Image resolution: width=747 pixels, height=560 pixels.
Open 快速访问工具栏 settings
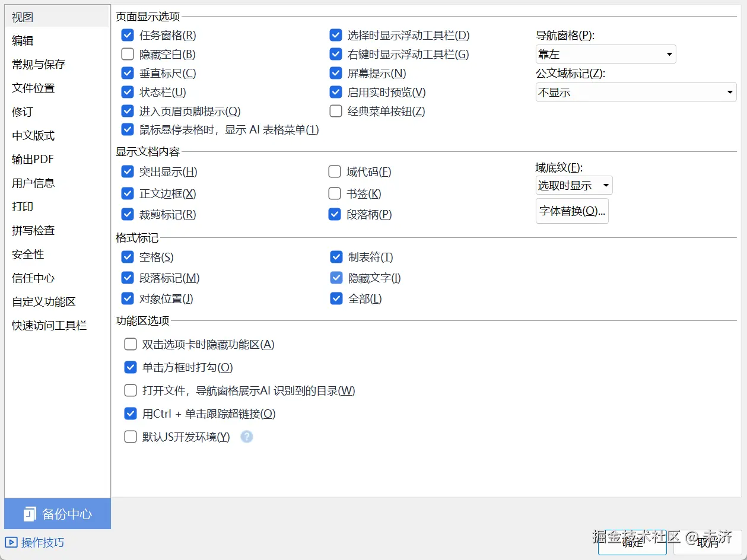[x=57, y=325]
